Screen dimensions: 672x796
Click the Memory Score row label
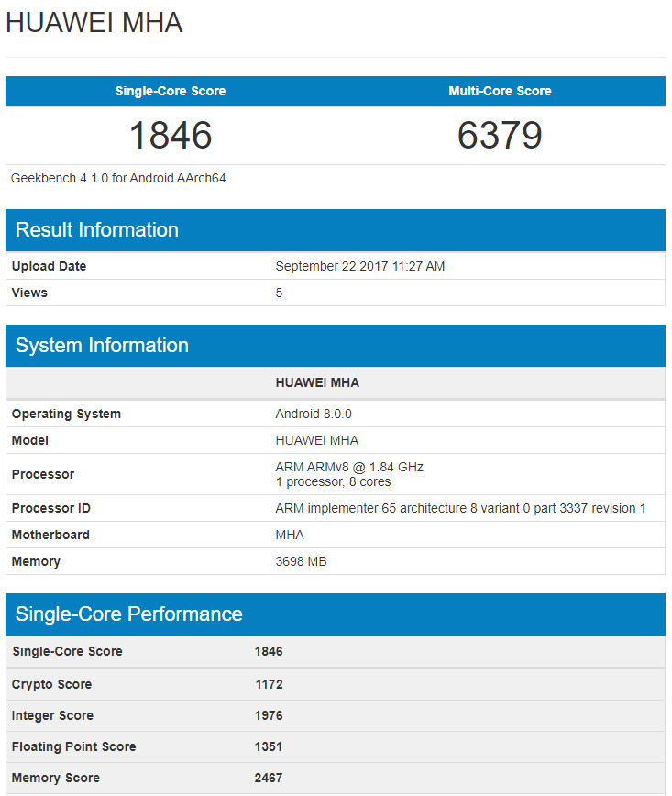coord(55,778)
